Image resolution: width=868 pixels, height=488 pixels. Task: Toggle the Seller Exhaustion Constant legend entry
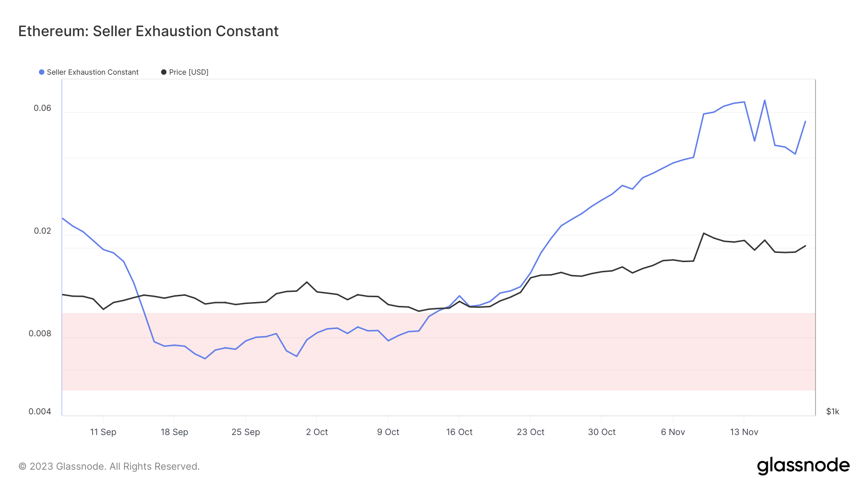click(89, 72)
